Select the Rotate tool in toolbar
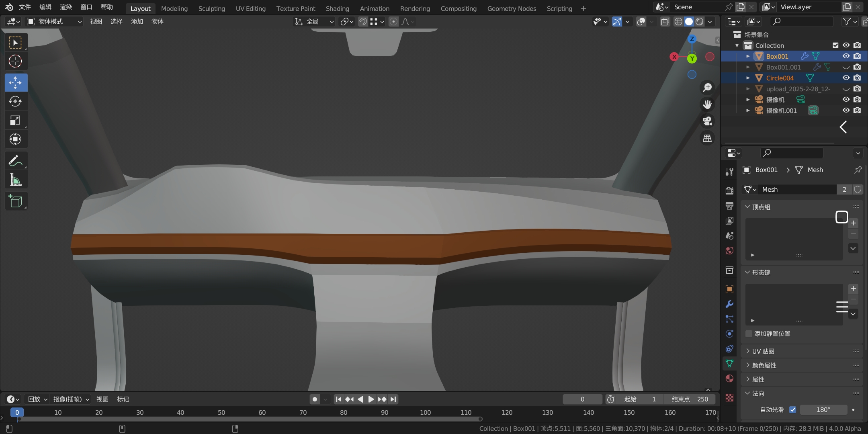 coord(15,102)
